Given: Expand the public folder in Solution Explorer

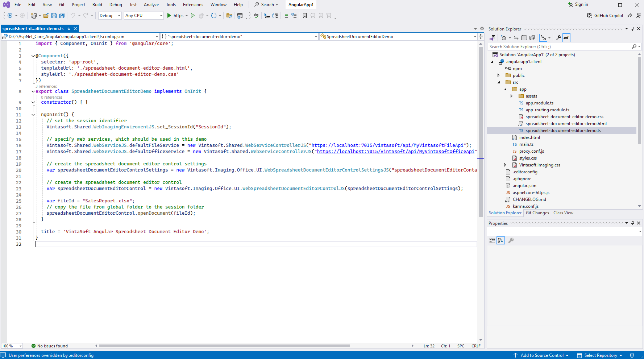Looking at the screenshot, I should [x=498, y=75].
